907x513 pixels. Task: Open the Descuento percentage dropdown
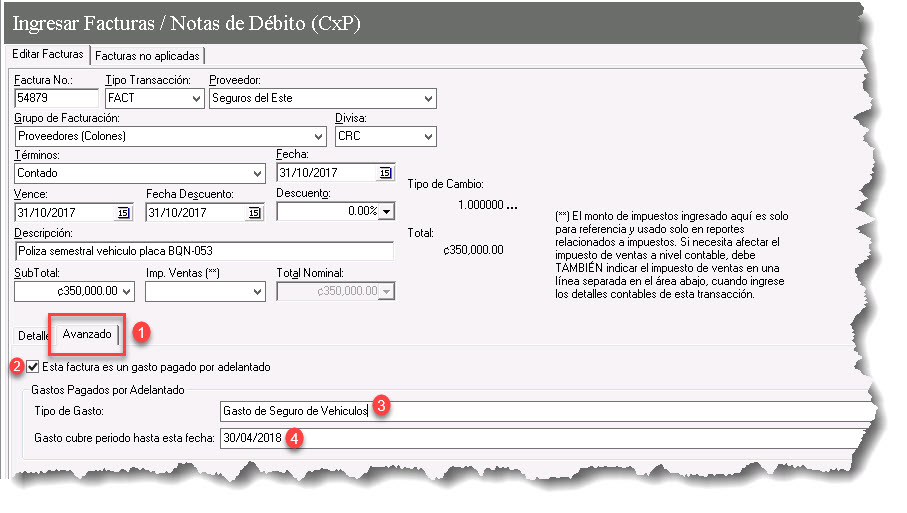point(386,212)
